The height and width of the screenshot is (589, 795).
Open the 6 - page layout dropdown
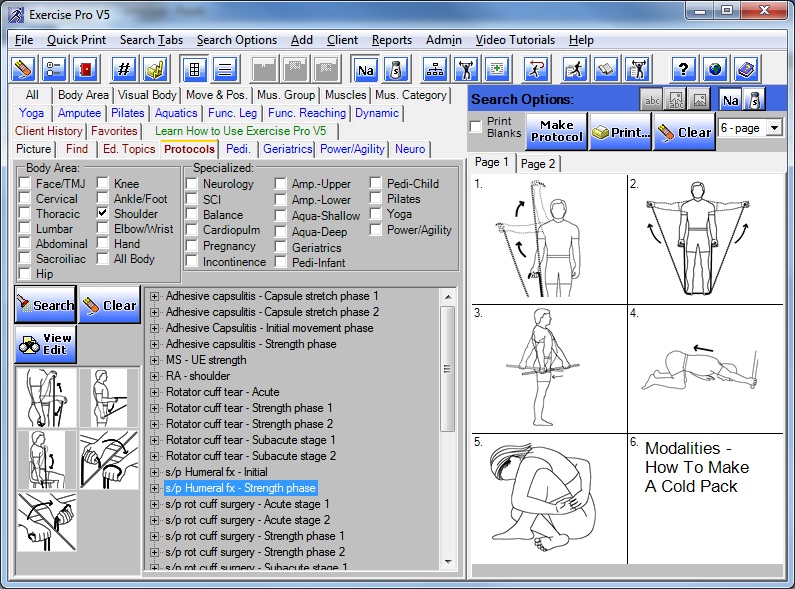pos(774,128)
